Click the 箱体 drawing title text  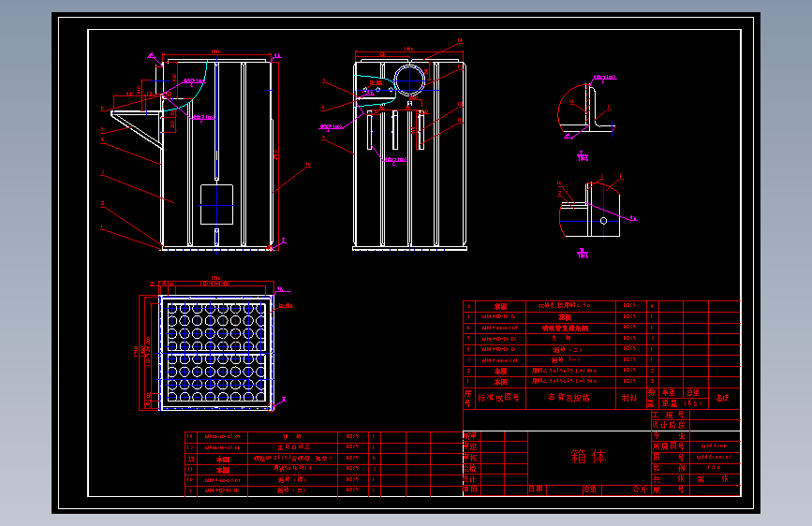tap(589, 456)
